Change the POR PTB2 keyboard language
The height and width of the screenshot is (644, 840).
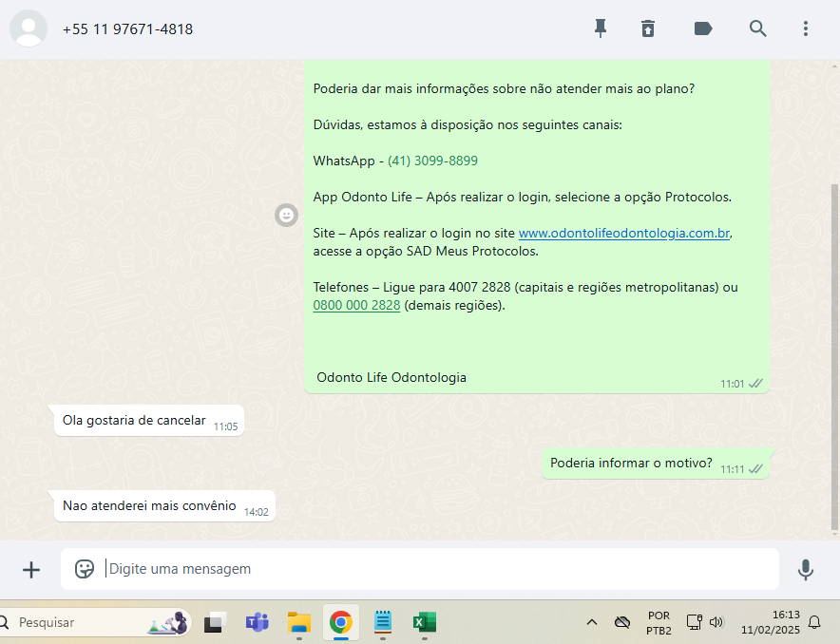(659, 622)
